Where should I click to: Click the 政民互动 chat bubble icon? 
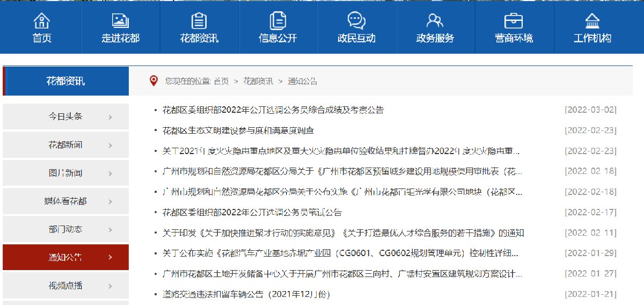point(356,21)
